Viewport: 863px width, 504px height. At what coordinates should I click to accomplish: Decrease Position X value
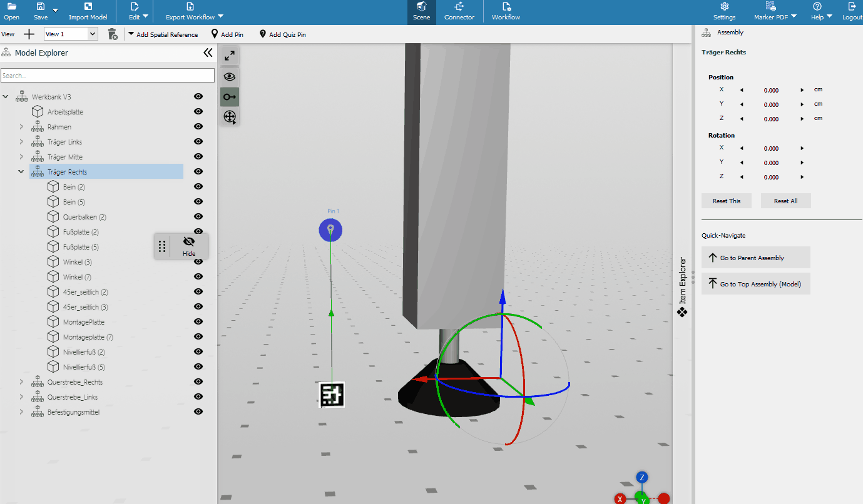(x=742, y=90)
